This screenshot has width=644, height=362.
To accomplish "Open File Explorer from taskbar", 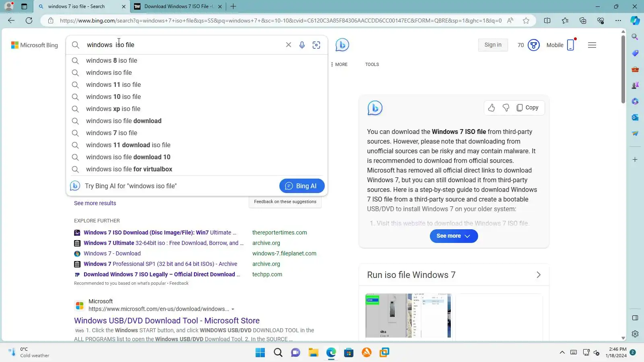I will pos(314,353).
